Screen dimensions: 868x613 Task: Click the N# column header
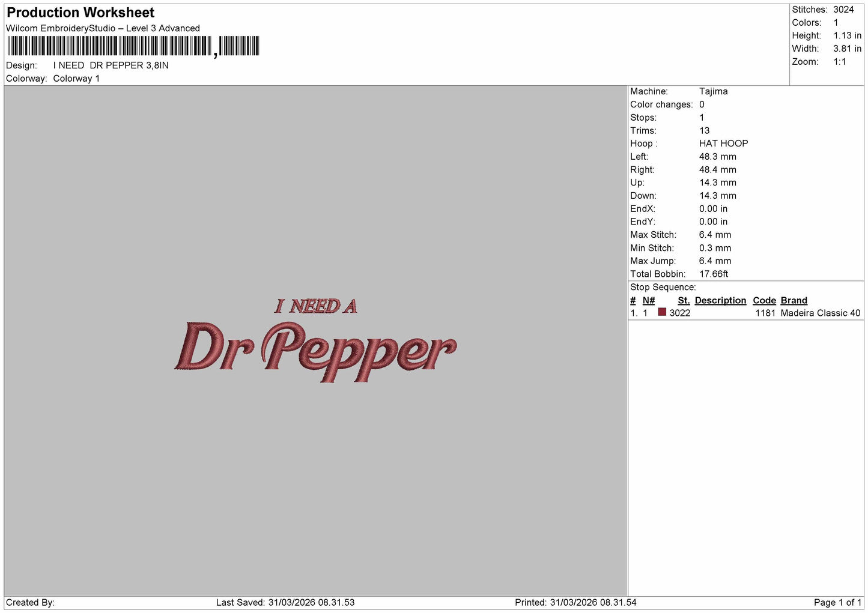[x=649, y=300]
